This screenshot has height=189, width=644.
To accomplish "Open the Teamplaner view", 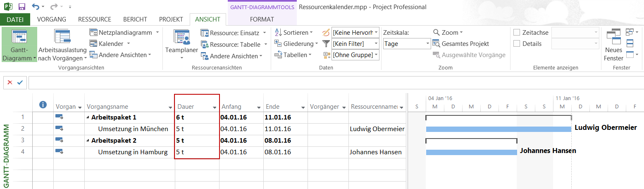I will pyautogui.click(x=181, y=38).
